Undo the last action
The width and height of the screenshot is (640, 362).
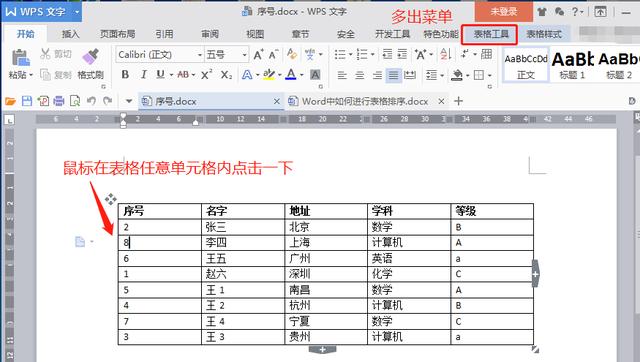pyautogui.click(x=91, y=101)
